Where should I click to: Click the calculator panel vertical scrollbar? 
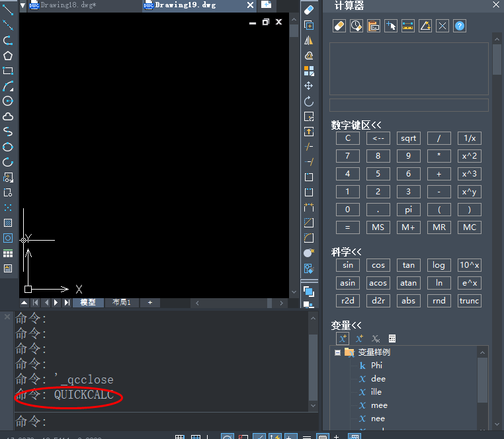[497, 60]
